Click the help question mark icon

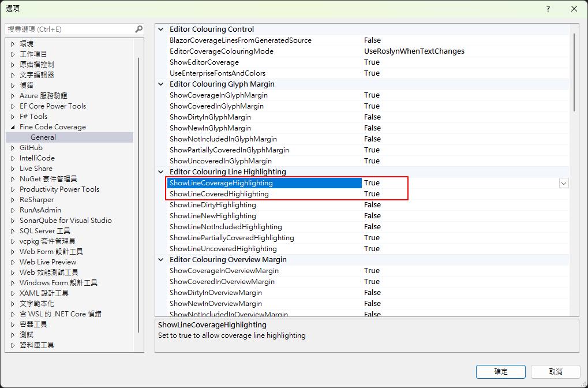click(x=548, y=9)
